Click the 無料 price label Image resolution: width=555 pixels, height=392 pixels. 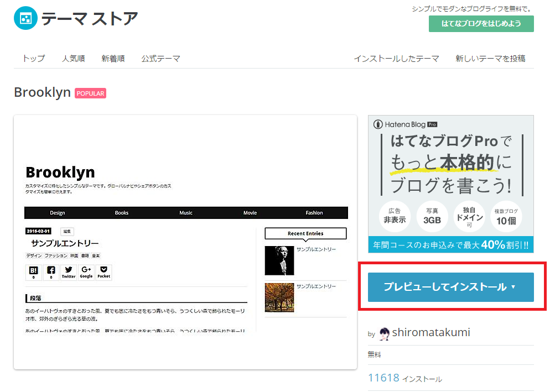tap(375, 354)
